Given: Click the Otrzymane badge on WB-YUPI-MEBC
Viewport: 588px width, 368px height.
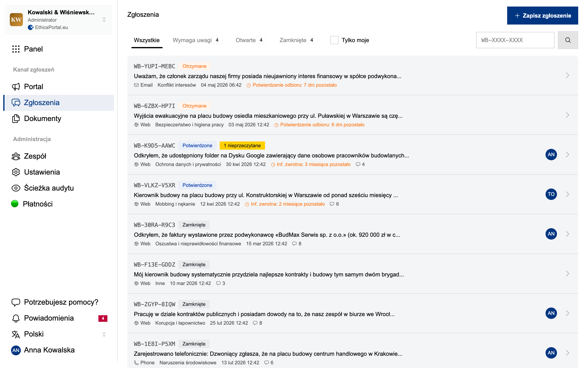Looking at the screenshot, I should (x=194, y=66).
